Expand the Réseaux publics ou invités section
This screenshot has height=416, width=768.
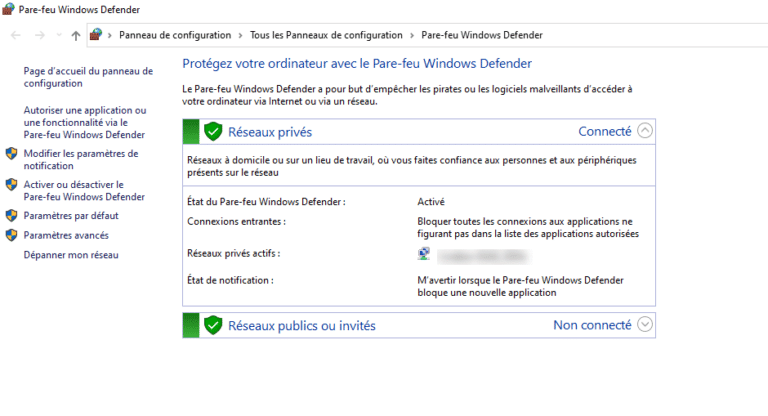tap(645, 324)
